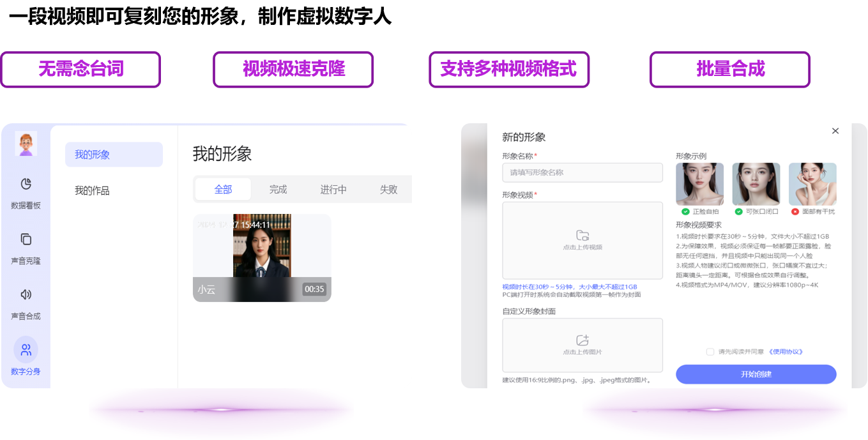868x440 pixels.
Task: Open the 声音克隆 voice clone icon
Action: click(26, 239)
